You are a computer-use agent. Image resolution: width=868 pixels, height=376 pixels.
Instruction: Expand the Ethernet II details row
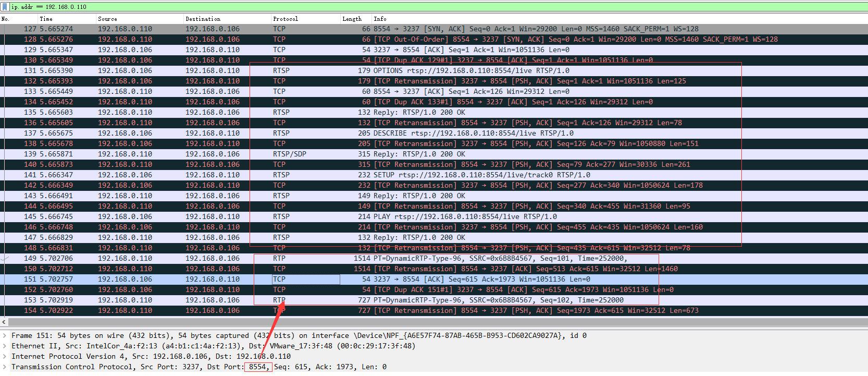pos(5,346)
